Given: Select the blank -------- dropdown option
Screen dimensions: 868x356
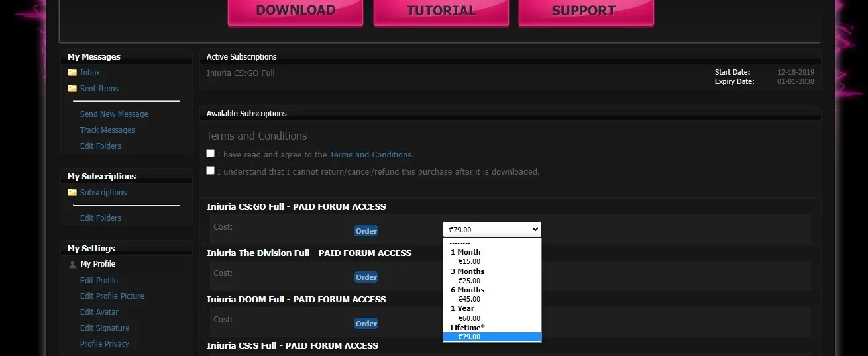Looking at the screenshot, I should 492,243.
